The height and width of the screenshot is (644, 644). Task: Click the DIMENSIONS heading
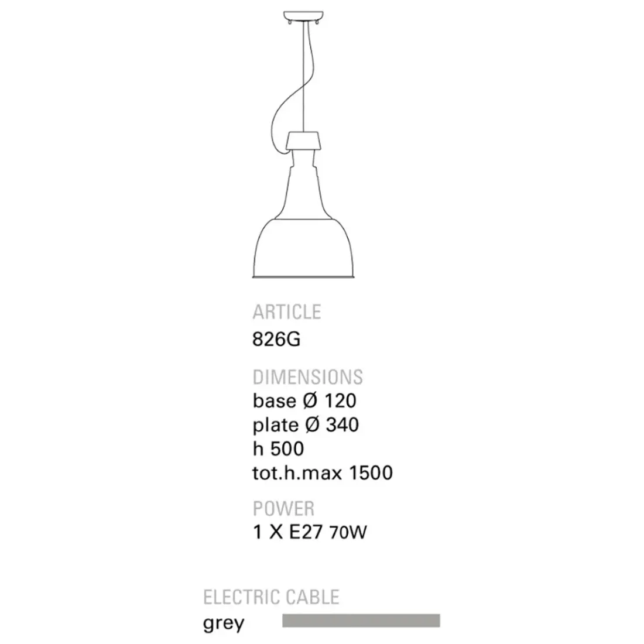point(308,376)
